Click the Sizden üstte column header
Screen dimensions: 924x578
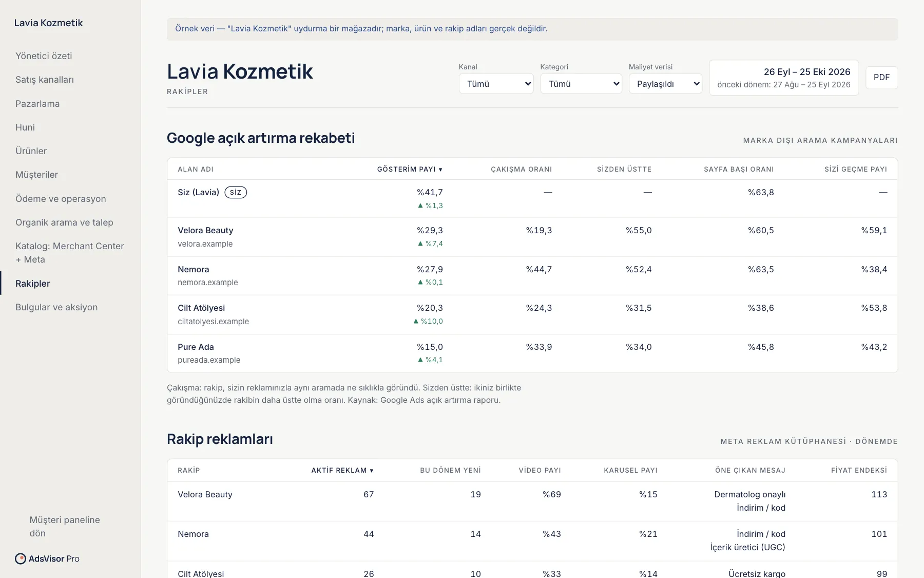[624, 169]
